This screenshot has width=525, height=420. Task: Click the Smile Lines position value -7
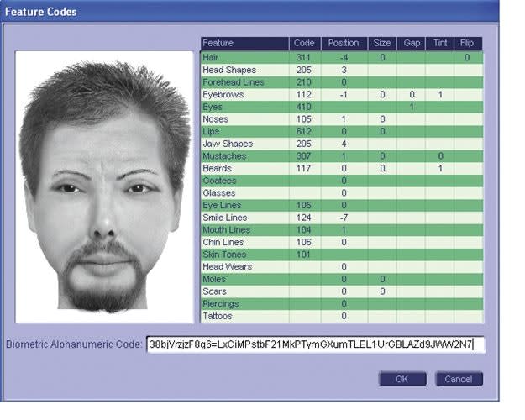[x=344, y=218]
